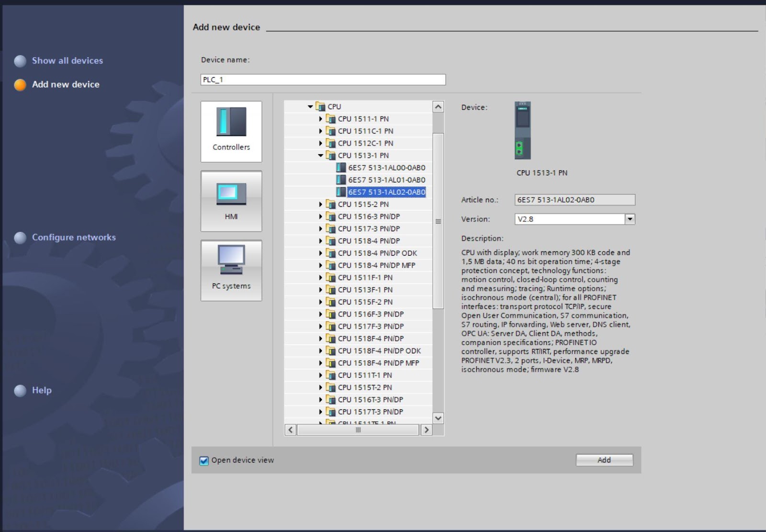The image size is (766, 532).
Task: Click the CPU 1517T-3 PN/DP folder icon
Action: [x=330, y=412]
